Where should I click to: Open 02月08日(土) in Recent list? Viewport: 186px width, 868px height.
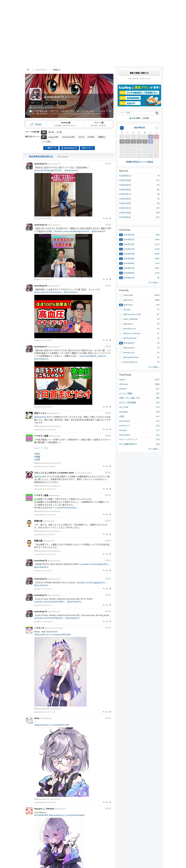point(125,176)
